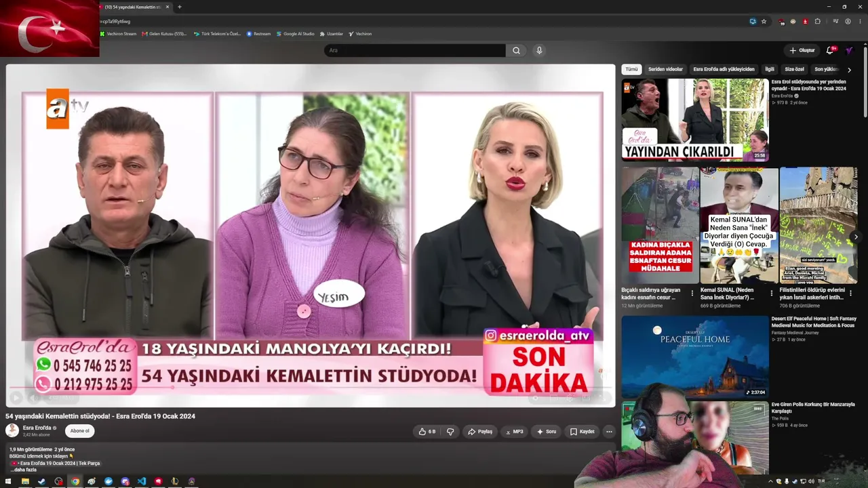Open the Kemal SUNAL short thumbnail
Screen dimensions: 868x488
(739, 225)
